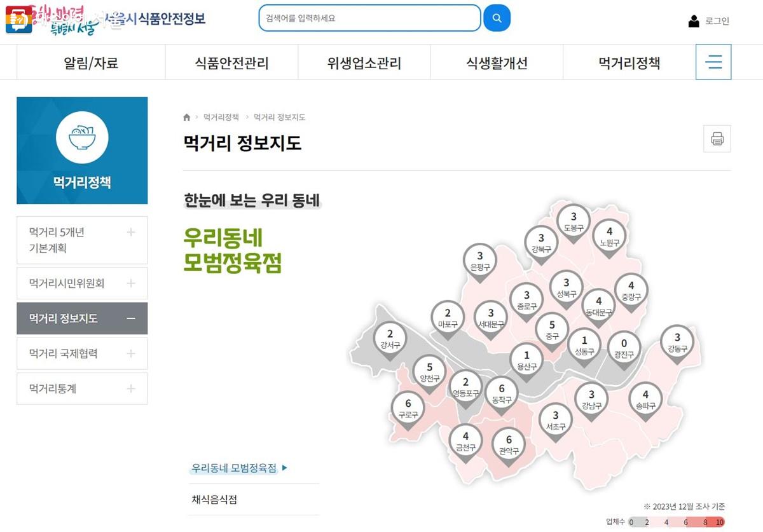The image size is (763, 532).
Task: Expand 먹거리 국제협력 in the sidebar
Action: pos(81,353)
